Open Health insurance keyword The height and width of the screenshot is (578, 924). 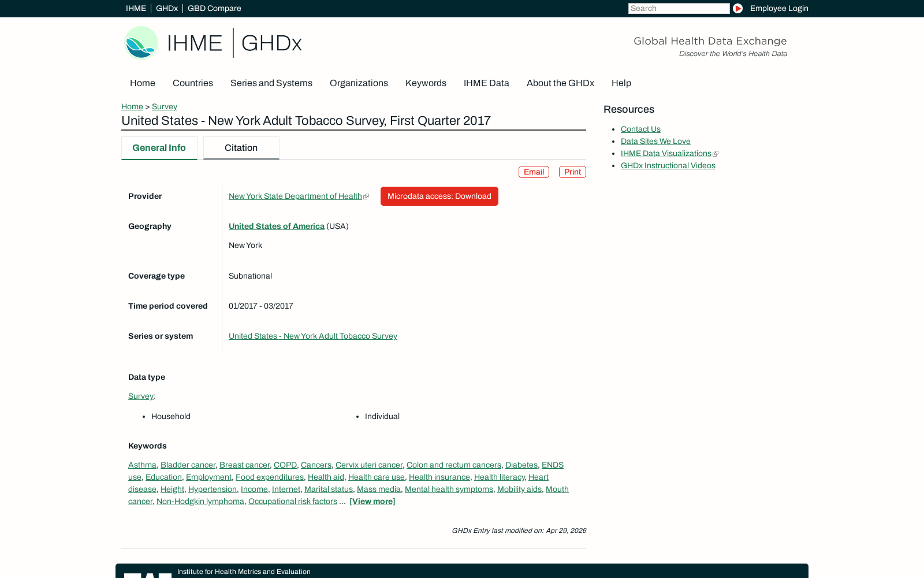pyautogui.click(x=439, y=477)
